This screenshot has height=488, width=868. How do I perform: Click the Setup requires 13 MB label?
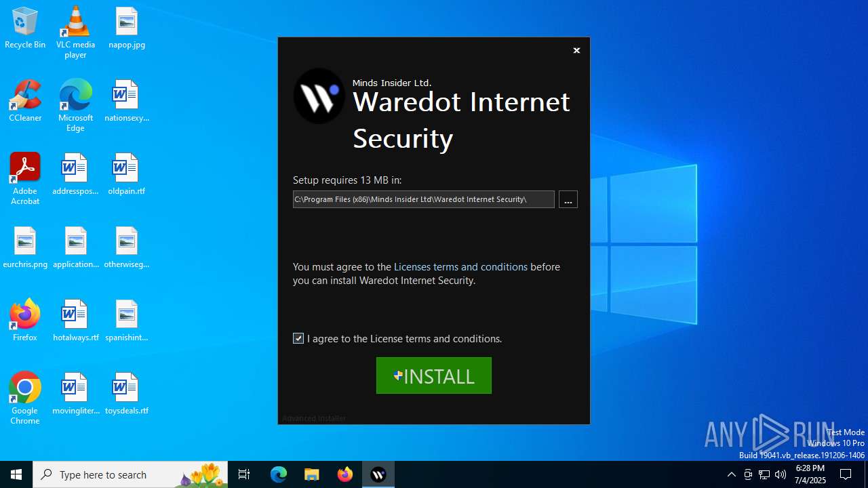point(347,180)
